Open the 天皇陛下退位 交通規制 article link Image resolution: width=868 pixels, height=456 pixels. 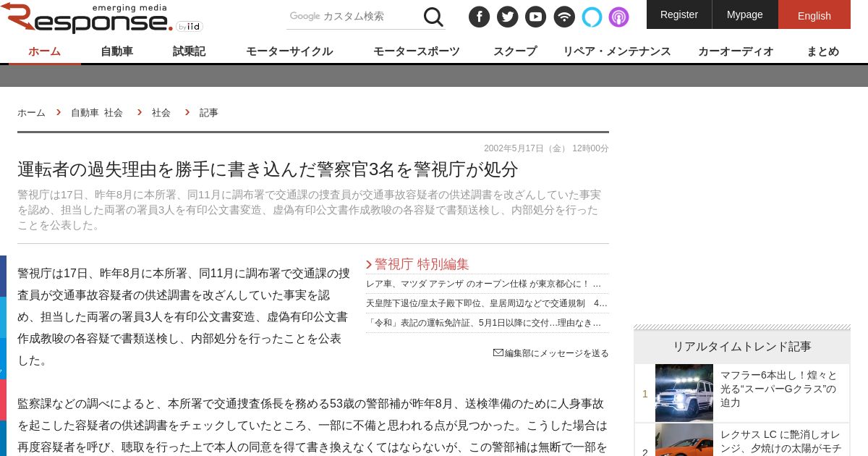point(486,303)
